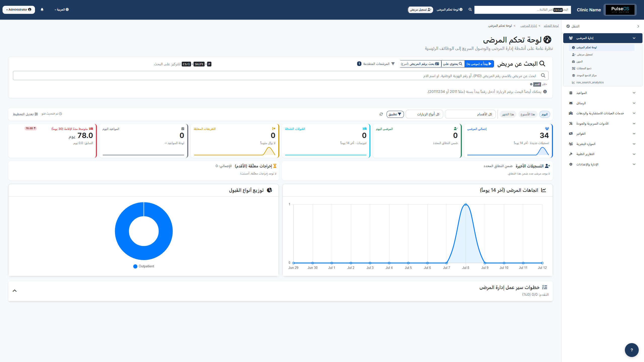Click the header search magnifier icon
This screenshot has height=362, width=644.
coord(470,10)
